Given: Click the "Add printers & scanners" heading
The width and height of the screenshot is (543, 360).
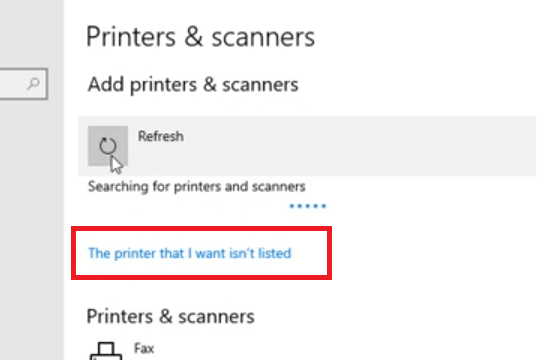Looking at the screenshot, I should click(193, 84).
